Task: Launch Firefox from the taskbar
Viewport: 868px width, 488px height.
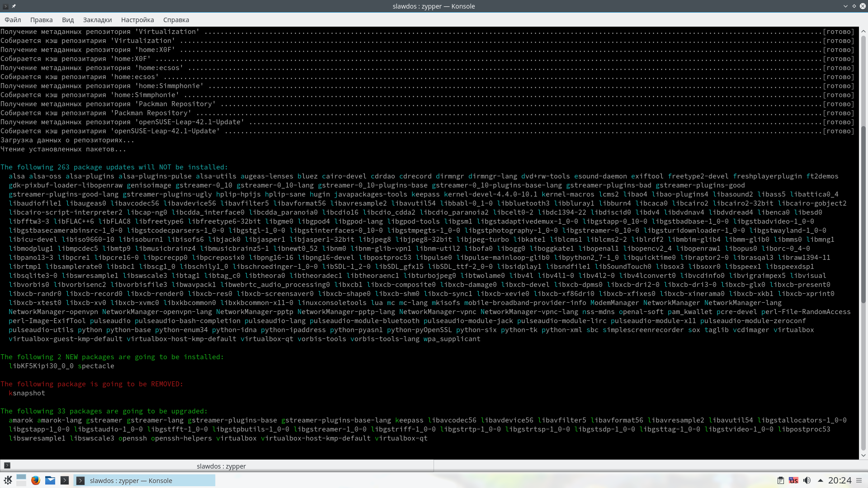Action: [36, 480]
